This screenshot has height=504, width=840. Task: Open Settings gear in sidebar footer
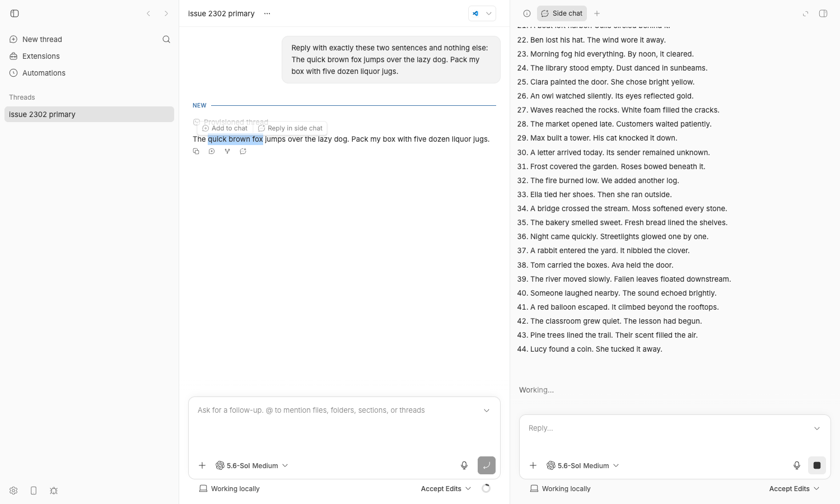pyautogui.click(x=13, y=491)
